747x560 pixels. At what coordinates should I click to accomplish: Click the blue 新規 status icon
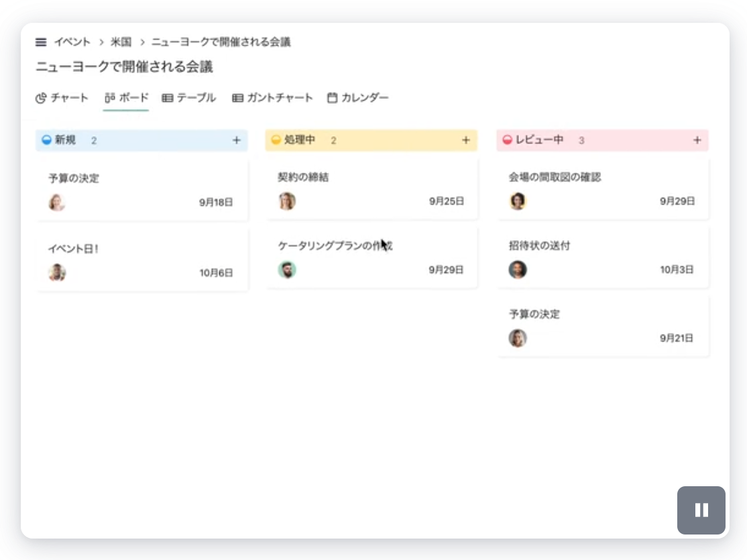[46, 140]
